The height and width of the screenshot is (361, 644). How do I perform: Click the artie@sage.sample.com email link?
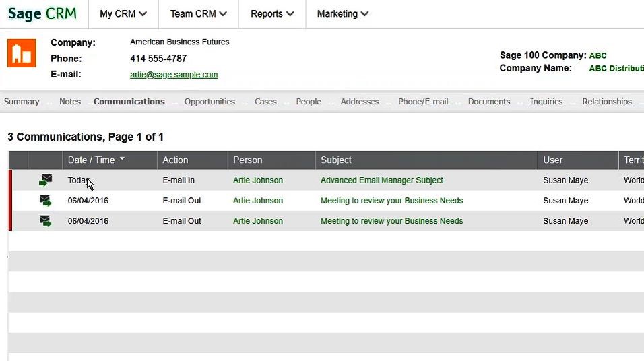[x=174, y=75]
